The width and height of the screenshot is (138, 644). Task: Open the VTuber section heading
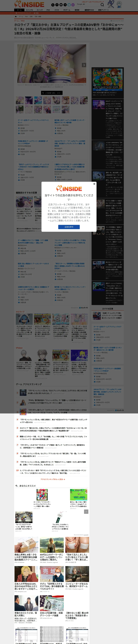pos(19,348)
